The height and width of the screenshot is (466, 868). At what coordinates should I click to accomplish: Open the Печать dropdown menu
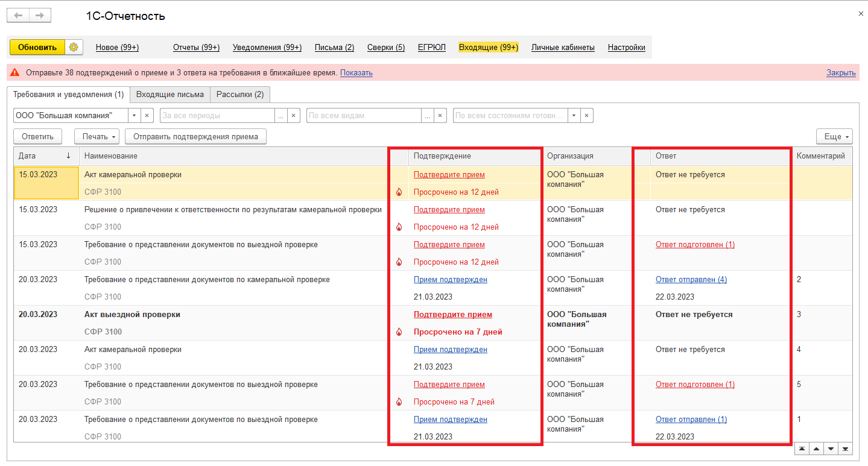pyautogui.click(x=97, y=136)
